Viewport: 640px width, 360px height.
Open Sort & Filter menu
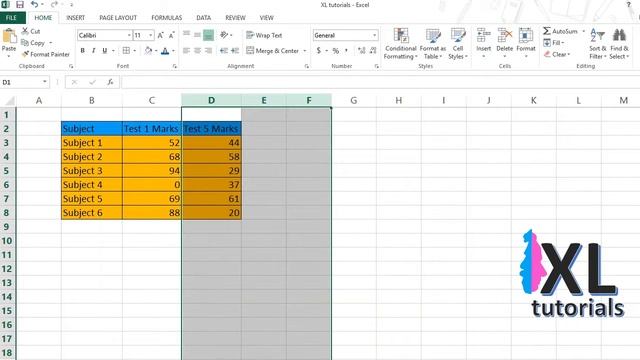click(x=598, y=44)
